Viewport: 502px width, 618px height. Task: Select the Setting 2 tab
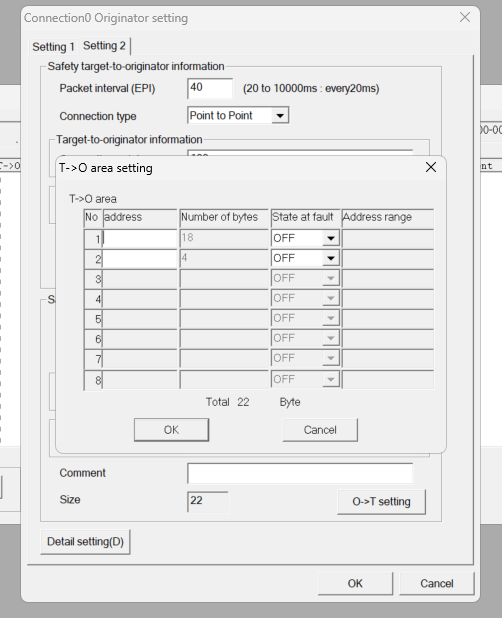click(x=104, y=46)
